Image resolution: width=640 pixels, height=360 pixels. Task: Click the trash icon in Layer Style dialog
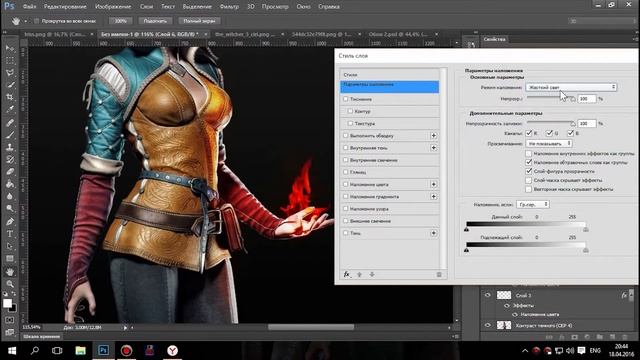[x=439, y=275]
